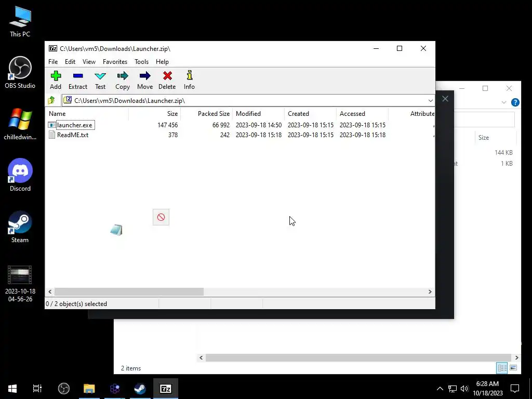Click the 66 992 packed size value
The height and width of the screenshot is (399, 532).
coord(221,125)
